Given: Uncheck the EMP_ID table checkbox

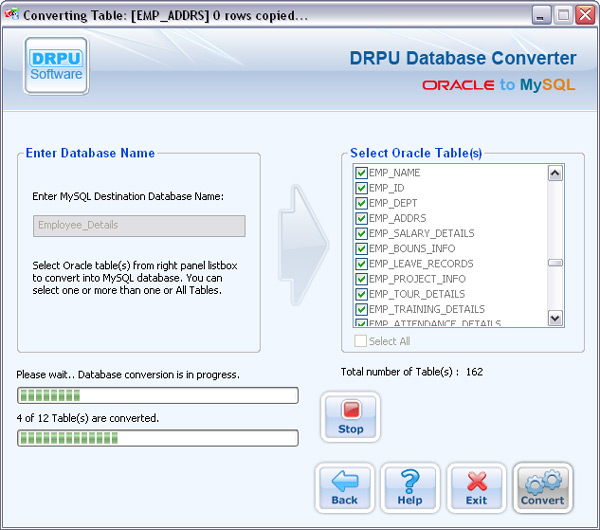Looking at the screenshot, I should [x=361, y=188].
